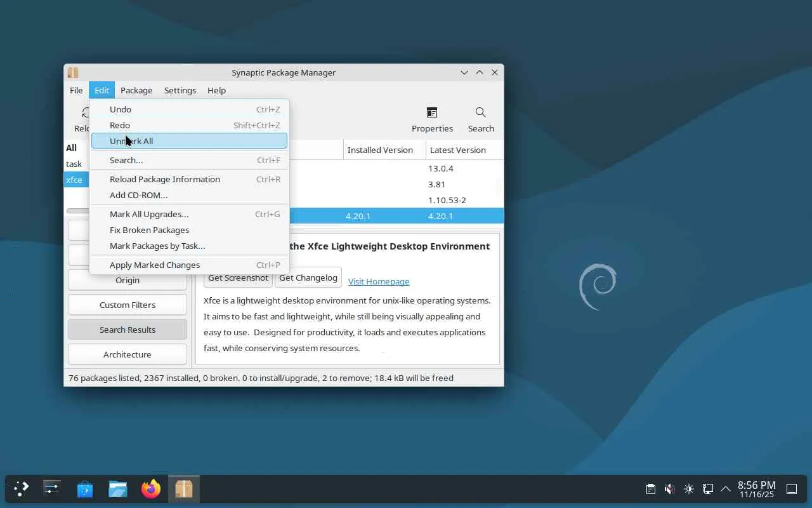Switch to the Architecture view
812x508 pixels.
click(x=128, y=354)
